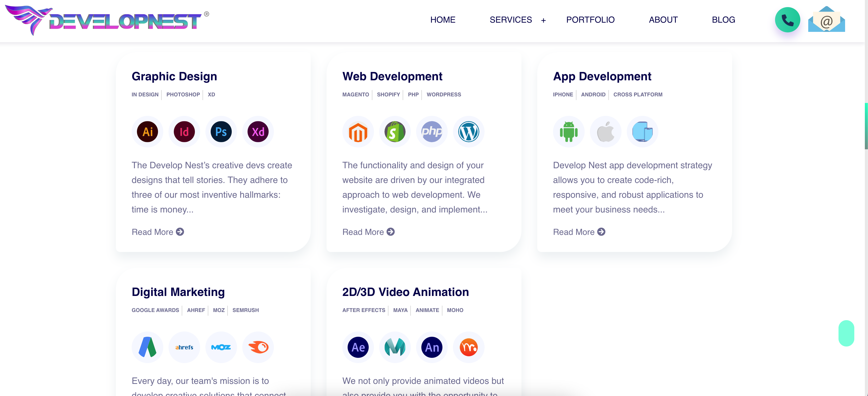Click the Adobe Xd icon
This screenshot has width=868, height=396.
pos(258,132)
